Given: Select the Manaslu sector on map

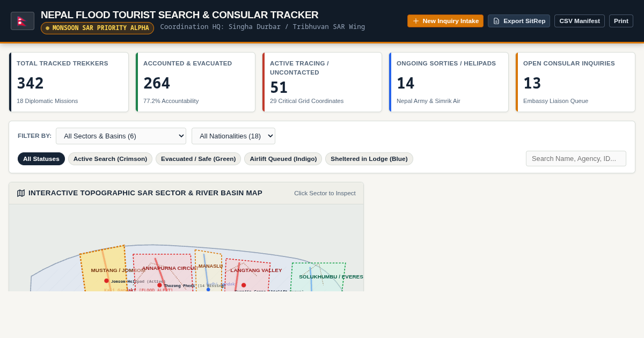Looking at the screenshot, I should [208, 270].
